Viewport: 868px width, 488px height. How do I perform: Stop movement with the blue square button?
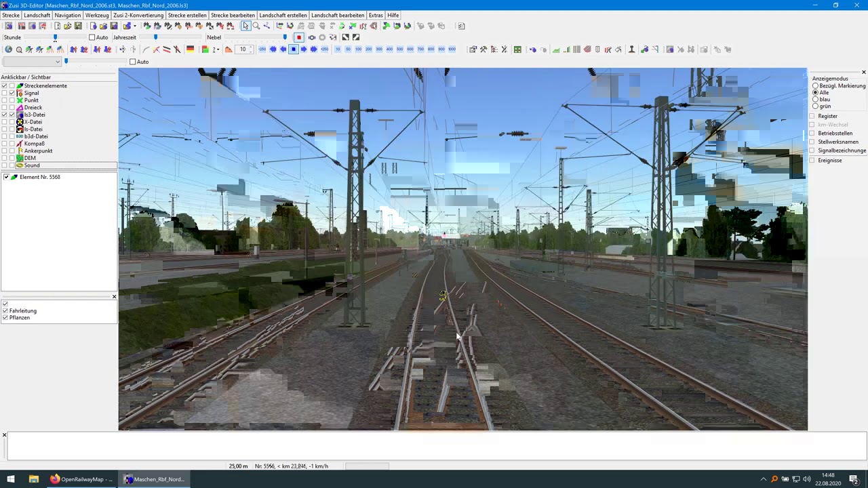click(x=294, y=49)
